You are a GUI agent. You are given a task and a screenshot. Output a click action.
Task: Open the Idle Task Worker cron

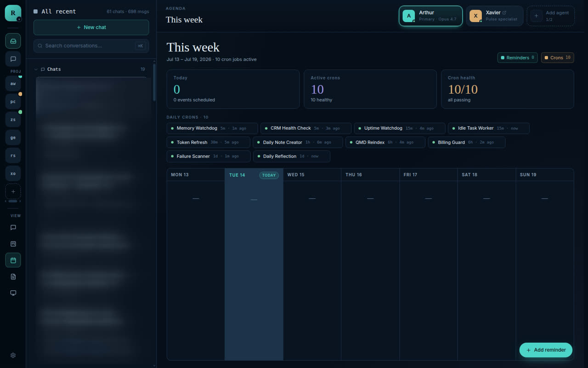point(489,128)
